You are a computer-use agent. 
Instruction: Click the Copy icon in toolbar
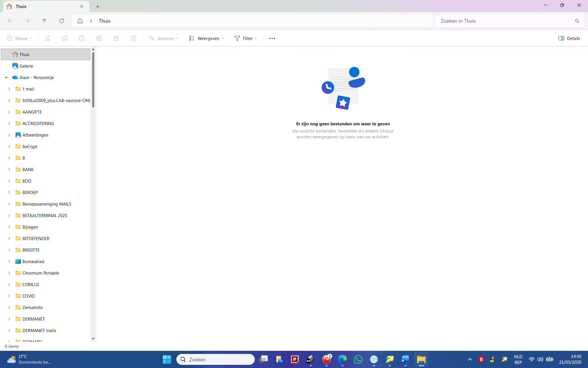[x=65, y=38]
